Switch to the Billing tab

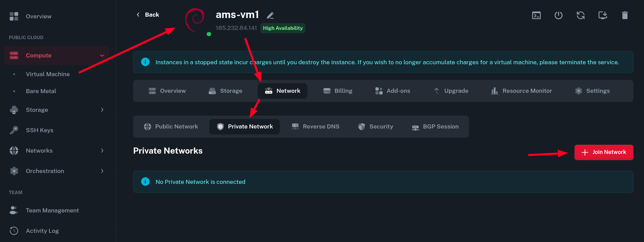[338, 91]
